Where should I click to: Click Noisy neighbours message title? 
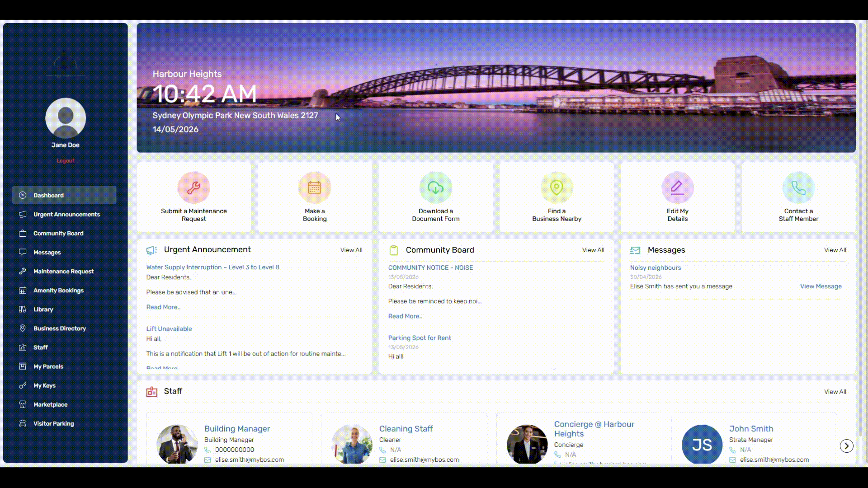pyautogui.click(x=656, y=267)
